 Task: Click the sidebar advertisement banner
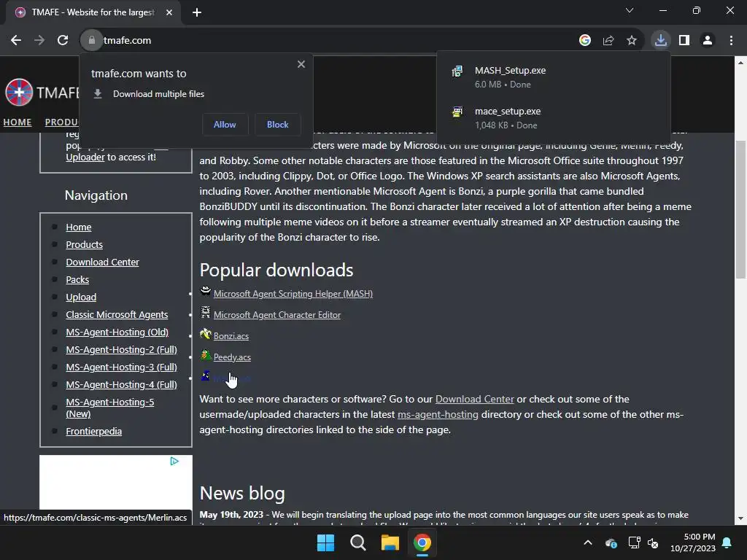click(x=116, y=483)
